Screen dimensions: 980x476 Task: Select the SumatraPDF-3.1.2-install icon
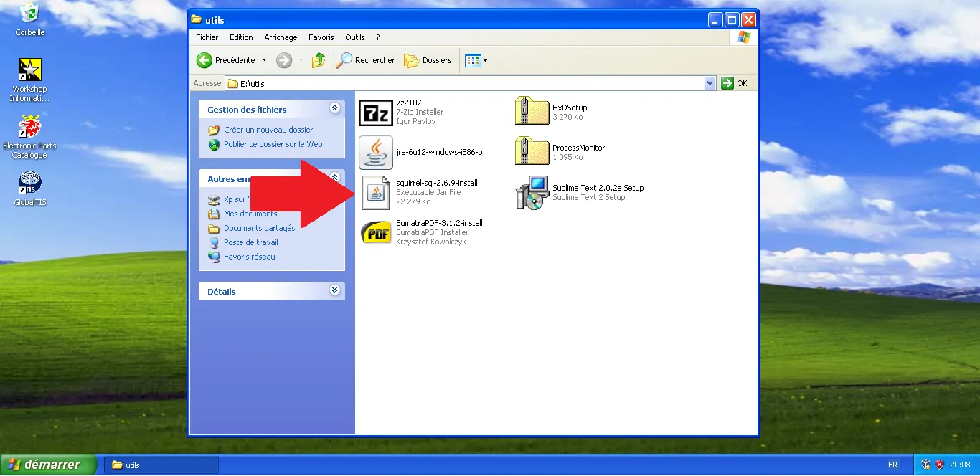pos(375,233)
